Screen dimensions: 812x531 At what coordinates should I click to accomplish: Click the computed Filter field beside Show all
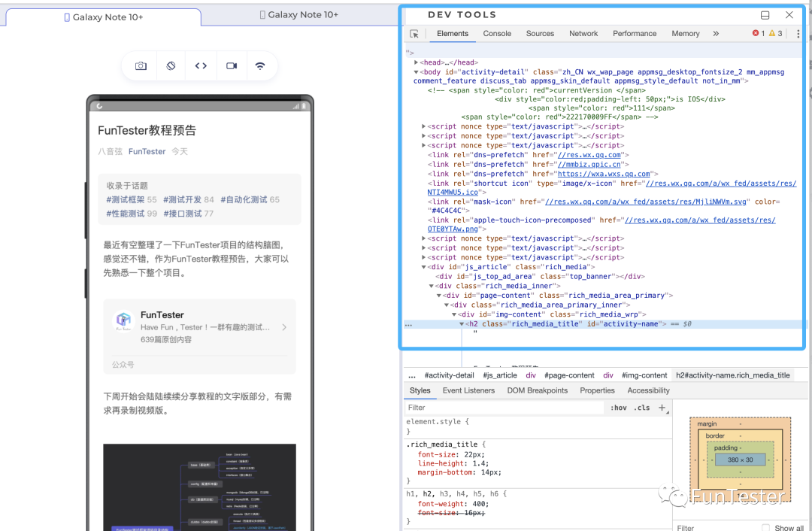pos(717,527)
